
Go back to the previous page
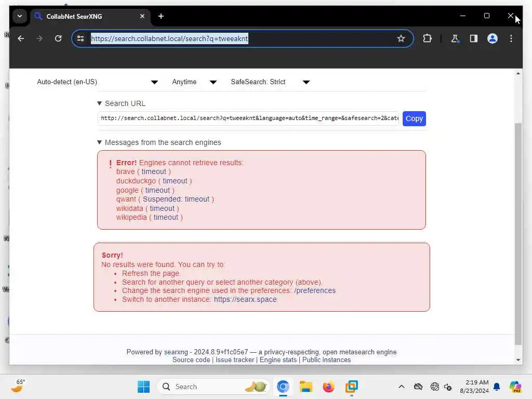click(21, 38)
